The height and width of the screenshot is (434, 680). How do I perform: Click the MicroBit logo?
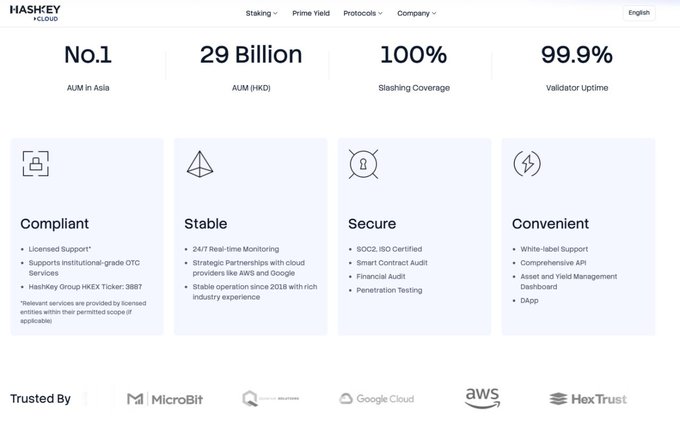coord(165,399)
